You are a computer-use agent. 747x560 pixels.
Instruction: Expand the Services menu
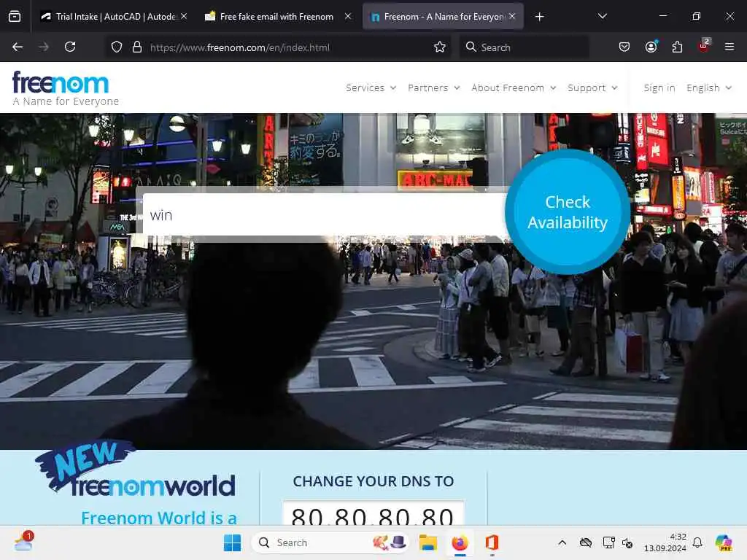pyautogui.click(x=371, y=88)
